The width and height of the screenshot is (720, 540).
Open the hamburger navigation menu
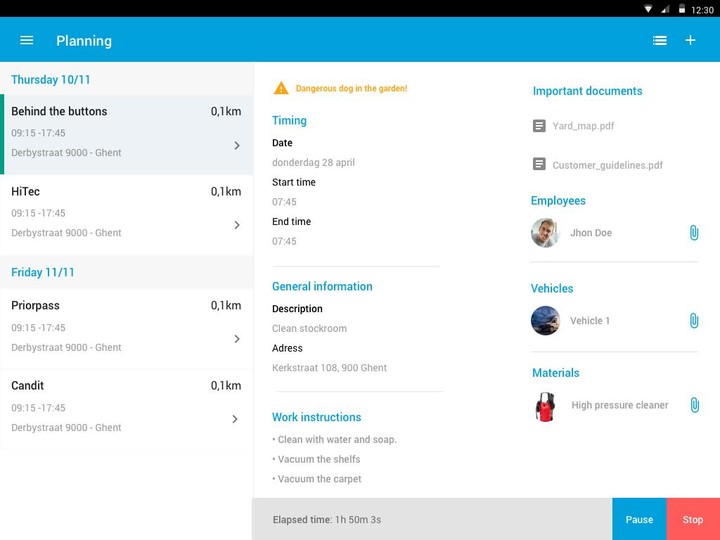27,40
